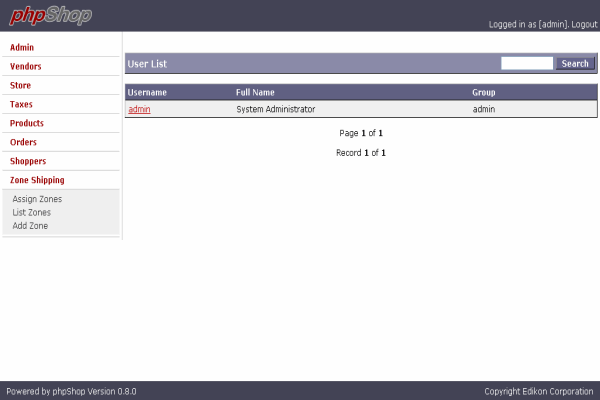The height and width of the screenshot is (400, 600).
Task: Click the phpShop logo
Action: click(51, 16)
